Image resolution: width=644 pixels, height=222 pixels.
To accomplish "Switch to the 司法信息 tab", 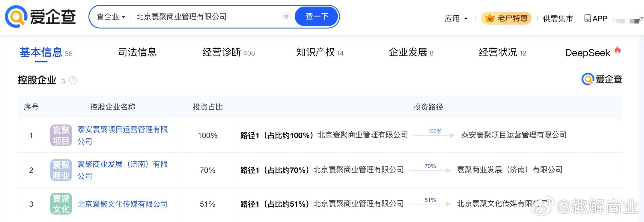I will click(137, 52).
